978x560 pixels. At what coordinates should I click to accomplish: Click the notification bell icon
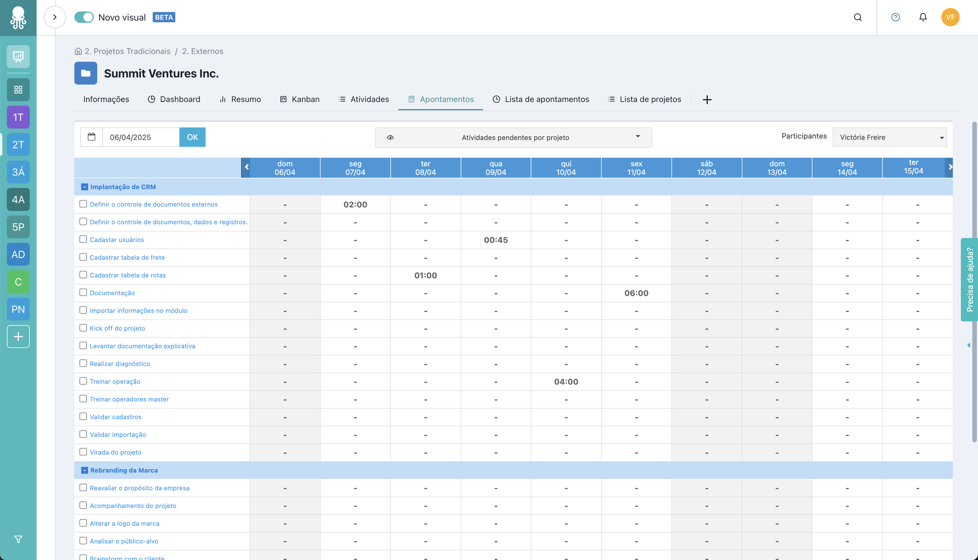923,17
